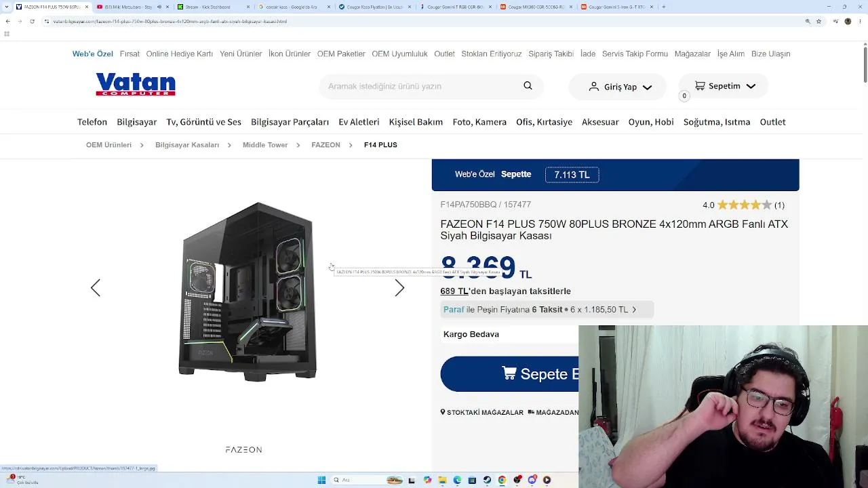868x488 pixels.
Task: Show the previous product image arrow
Action: coord(96,288)
